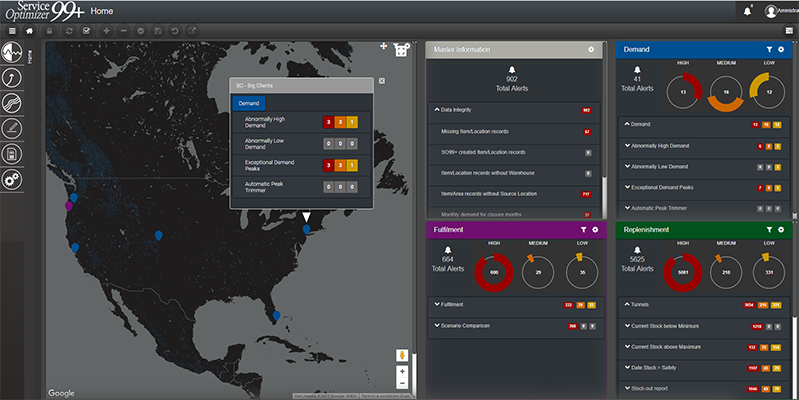
Task: Toggle the filter on the Fulfilment panel
Action: point(583,230)
